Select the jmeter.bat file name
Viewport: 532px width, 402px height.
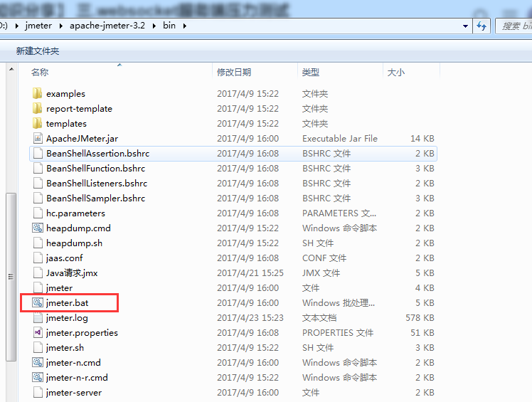coord(67,303)
